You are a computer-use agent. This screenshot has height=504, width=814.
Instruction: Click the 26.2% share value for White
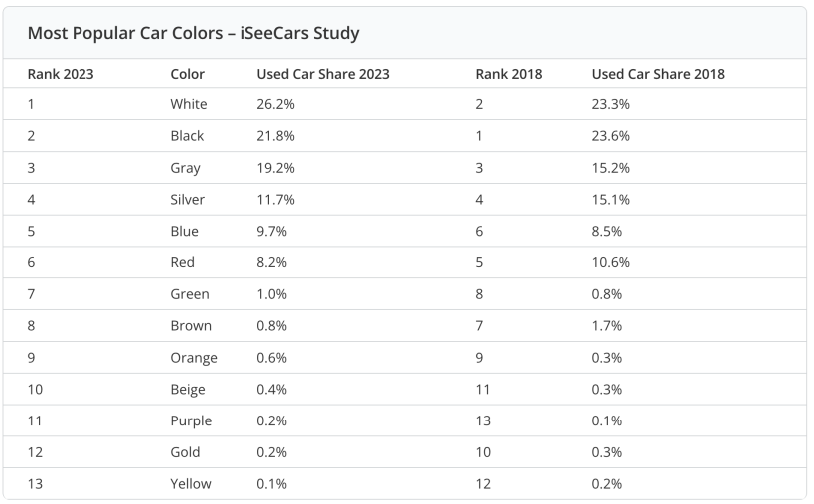tap(276, 103)
